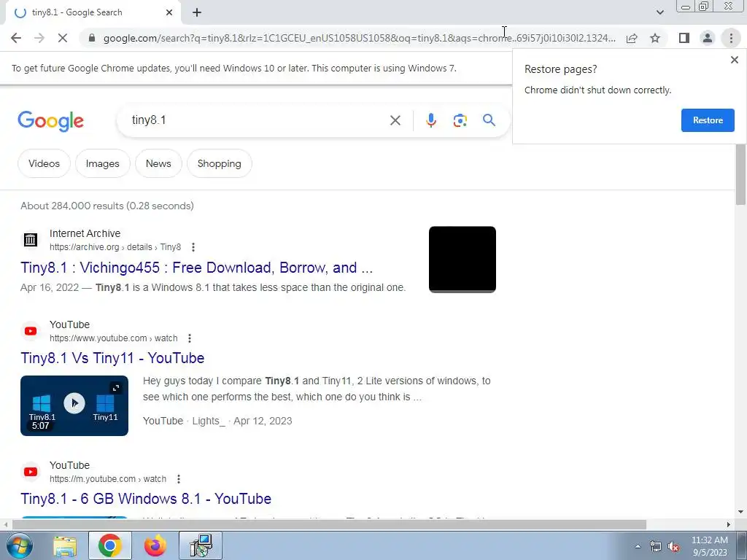The image size is (747, 560).
Task: Click the Chrome taskbar icon
Action: pyautogui.click(x=109, y=545)
